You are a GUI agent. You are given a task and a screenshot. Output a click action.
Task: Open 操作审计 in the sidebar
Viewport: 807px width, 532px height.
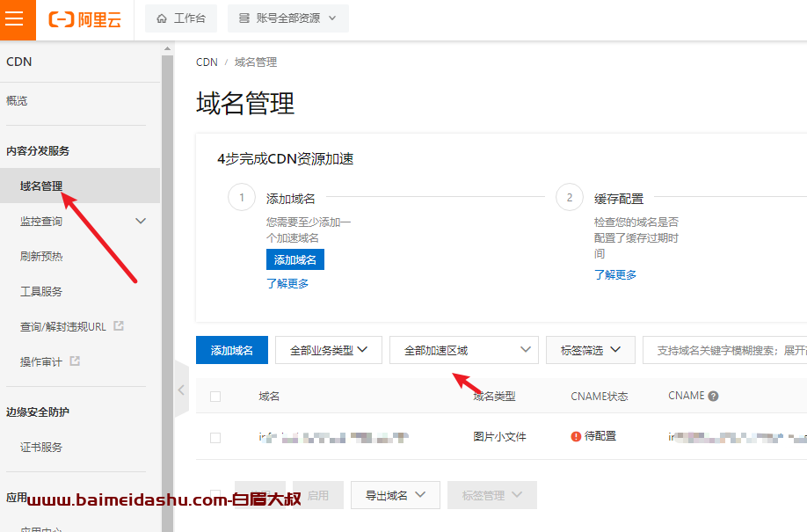tap(41, 361)
